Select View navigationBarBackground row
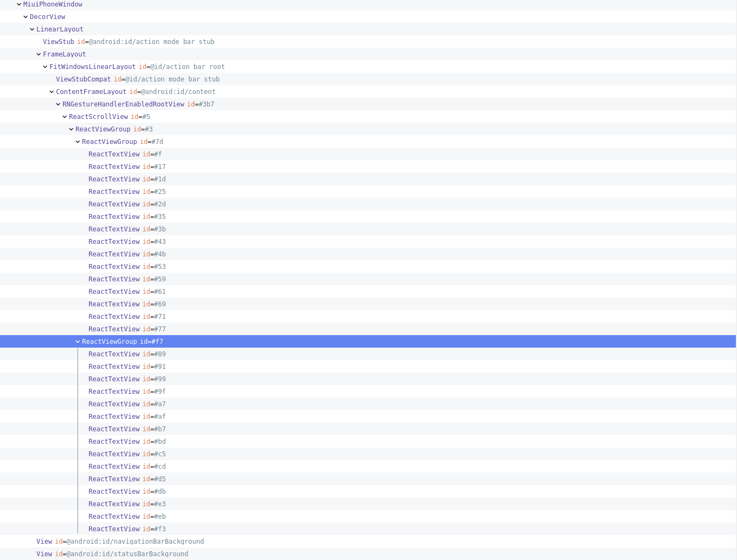The height and width of the screenshot is (560, 737). (368, 542)
